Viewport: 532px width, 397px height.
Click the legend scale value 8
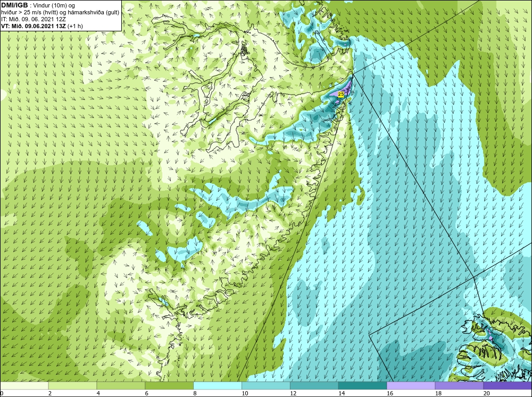click(x=195, y=393)
